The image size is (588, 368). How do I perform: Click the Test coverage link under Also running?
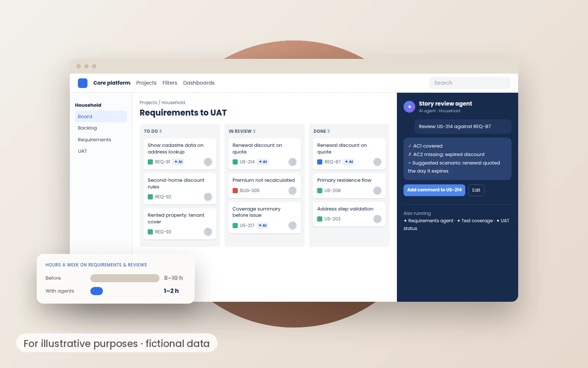point(475,221)
